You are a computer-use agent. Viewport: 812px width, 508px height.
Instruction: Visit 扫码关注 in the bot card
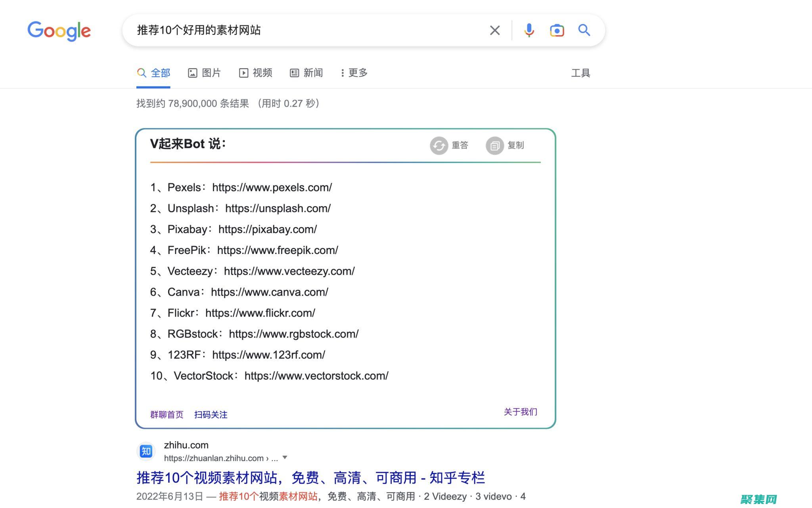pos(211,414)
